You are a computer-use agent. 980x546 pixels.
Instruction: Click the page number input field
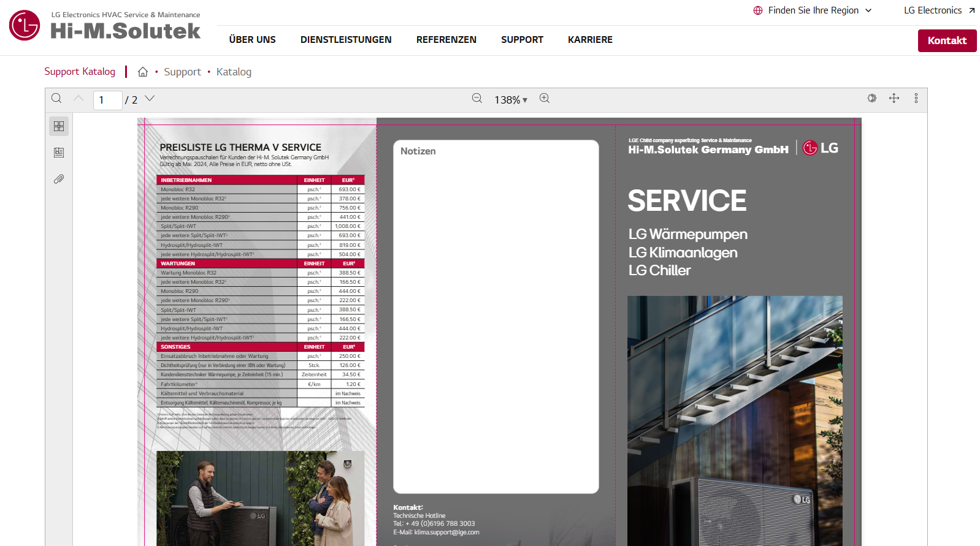(107, 100)
